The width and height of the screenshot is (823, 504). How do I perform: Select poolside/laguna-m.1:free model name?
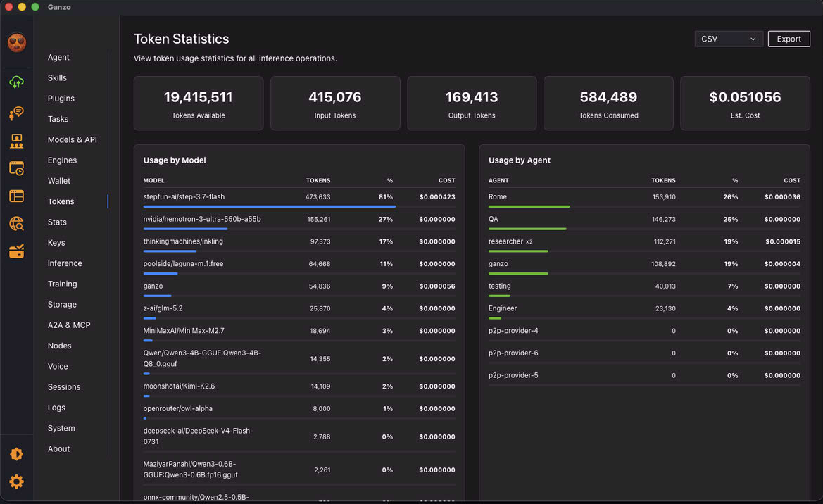tap(183, 263)
